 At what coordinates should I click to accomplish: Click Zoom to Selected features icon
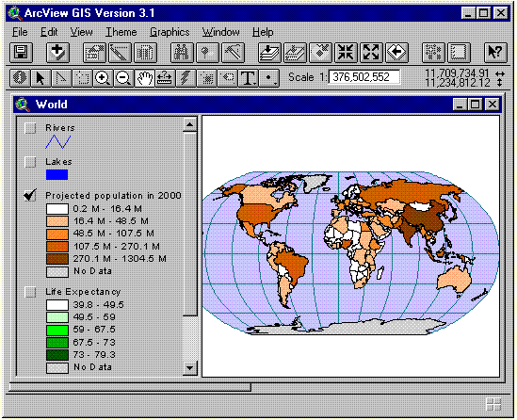click(x=320, y=53)
